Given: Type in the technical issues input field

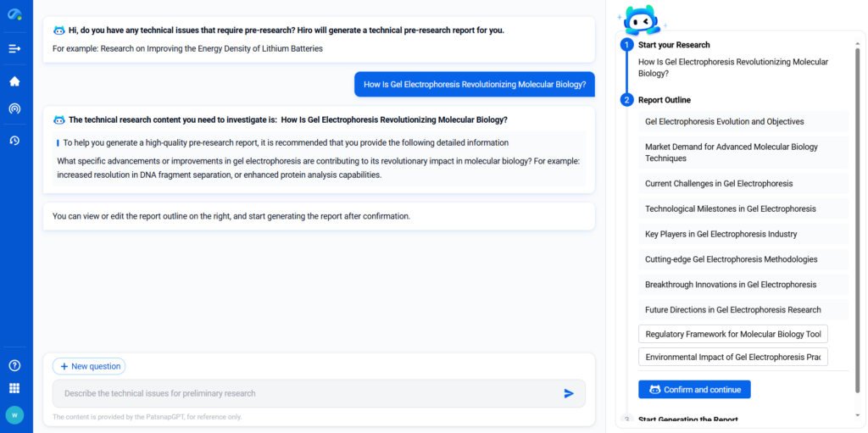Looking at the screenshot, I should pyautogui.click(x=305, y=393).
